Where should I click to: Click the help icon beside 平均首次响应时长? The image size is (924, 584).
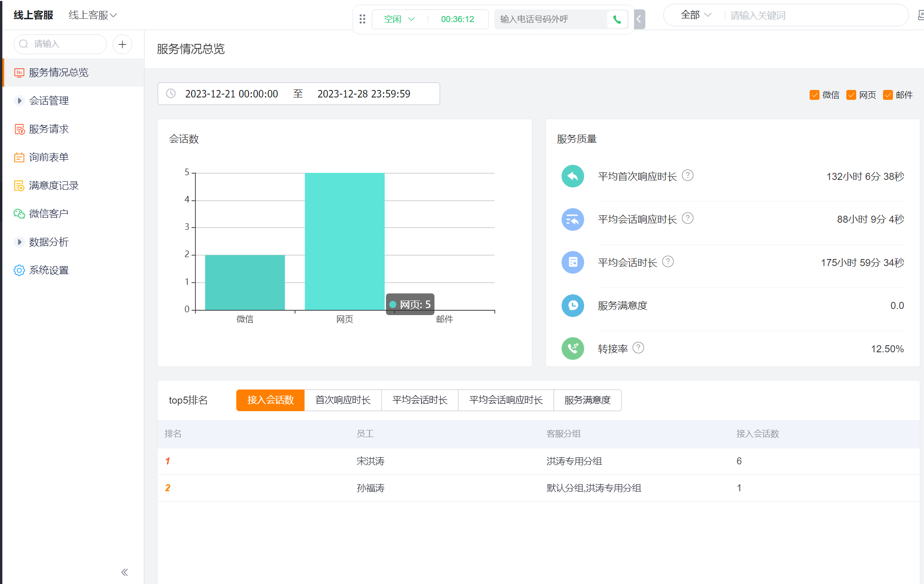[x=688, y=176]
